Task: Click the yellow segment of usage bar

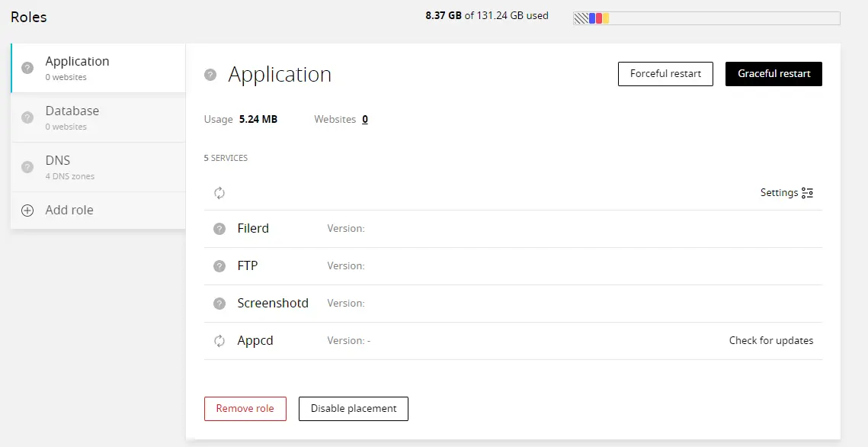Action: [606, 18]
